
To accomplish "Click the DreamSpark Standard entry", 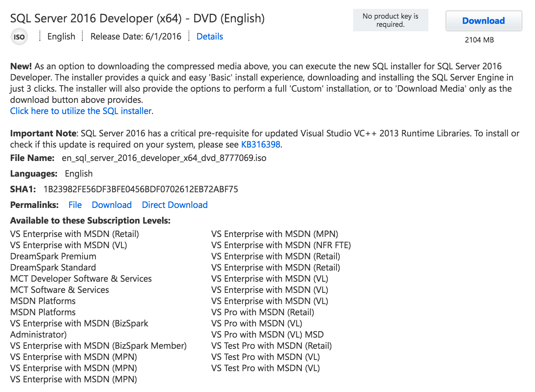I will 53,268.
